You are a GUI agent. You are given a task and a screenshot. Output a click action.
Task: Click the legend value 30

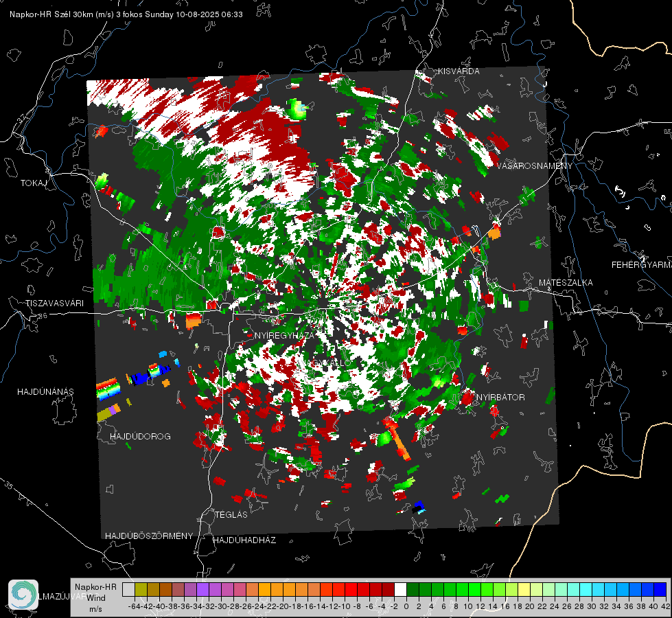[x=592, y=606]
